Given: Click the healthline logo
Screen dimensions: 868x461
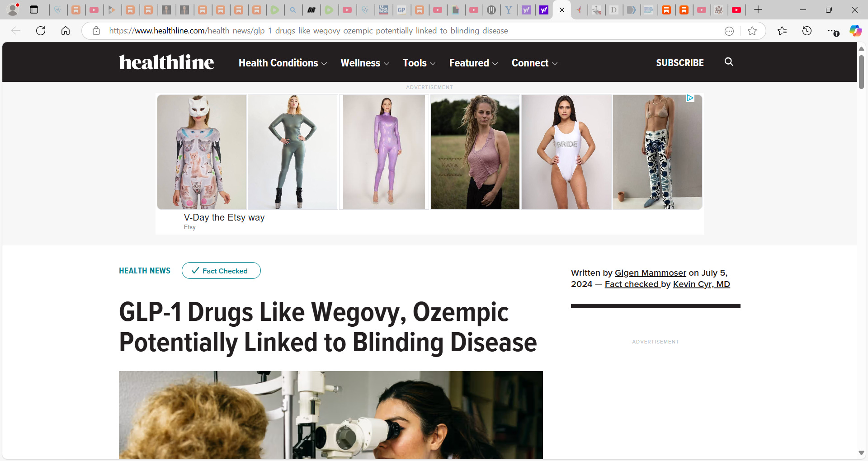Looking at the screenshot, I should 166,62.
